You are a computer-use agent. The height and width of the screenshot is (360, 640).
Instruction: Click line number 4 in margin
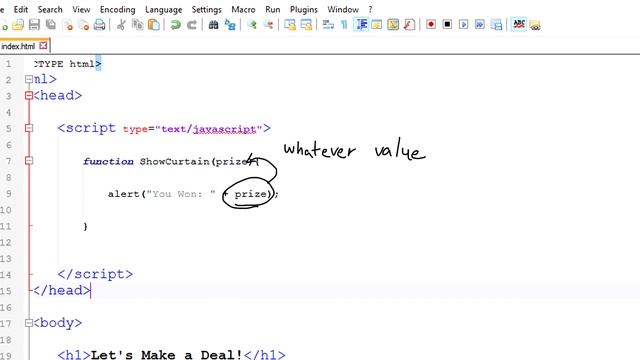9,112
